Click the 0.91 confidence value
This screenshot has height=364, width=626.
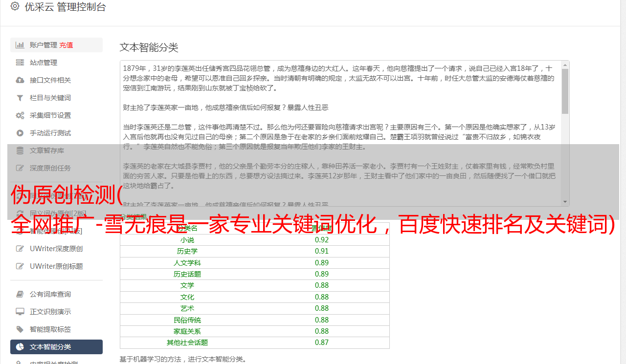coord(322,251)
